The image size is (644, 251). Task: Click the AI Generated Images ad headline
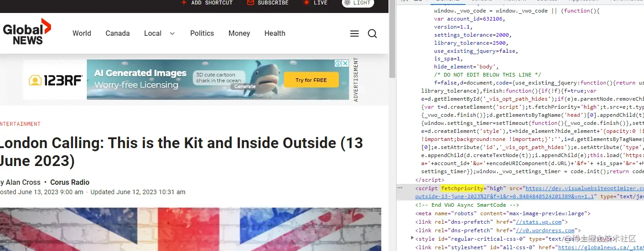click(140, 73)
